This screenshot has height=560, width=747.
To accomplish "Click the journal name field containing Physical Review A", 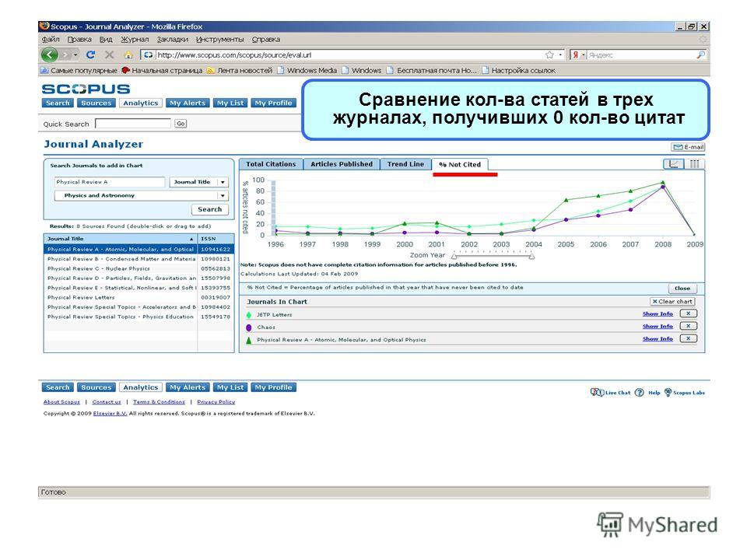I will 109,182.
